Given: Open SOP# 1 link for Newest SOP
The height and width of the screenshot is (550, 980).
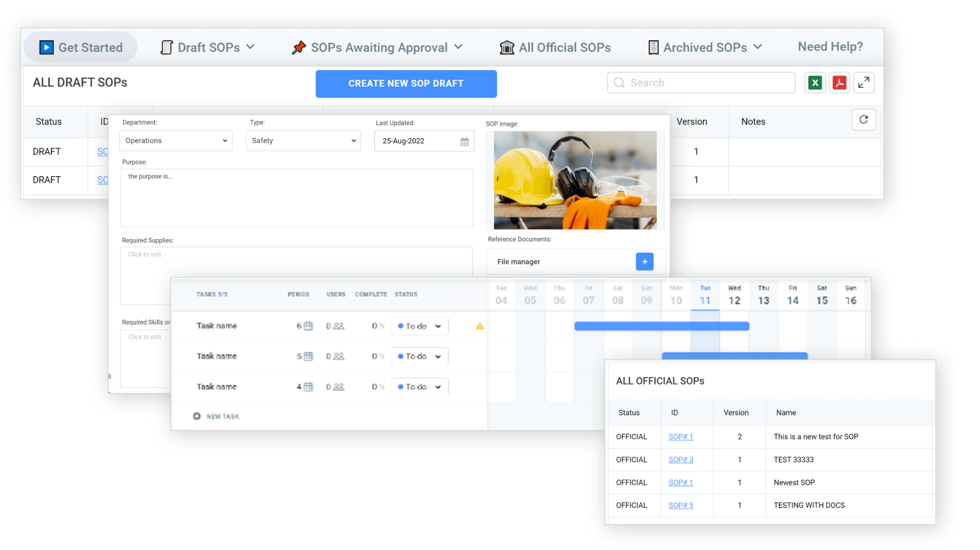Looking at the screenshot, I should click(x=681, y=483).
